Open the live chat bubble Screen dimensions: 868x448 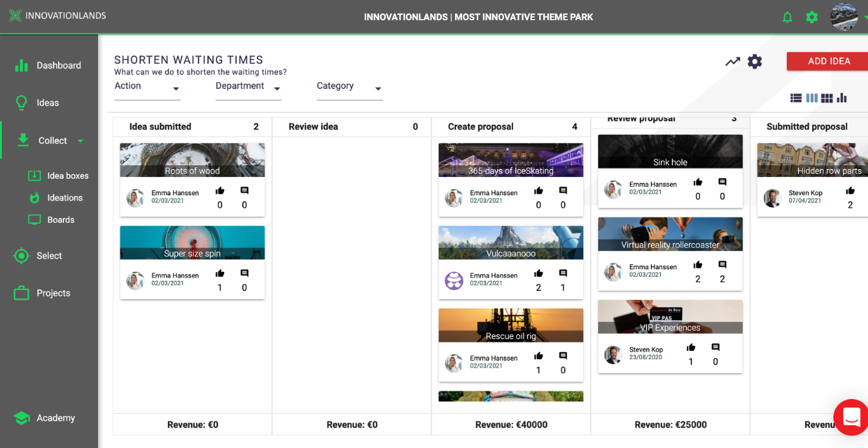click(850, 417)
